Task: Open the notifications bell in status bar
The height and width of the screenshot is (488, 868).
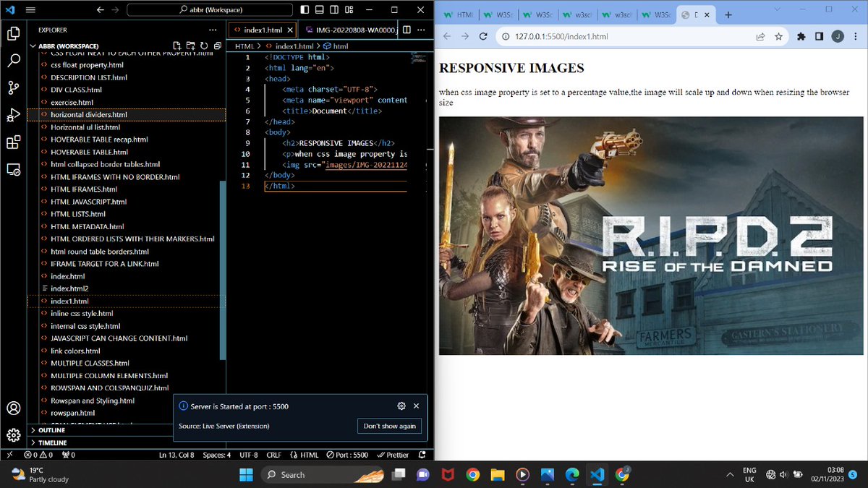Action: point(422,455)
